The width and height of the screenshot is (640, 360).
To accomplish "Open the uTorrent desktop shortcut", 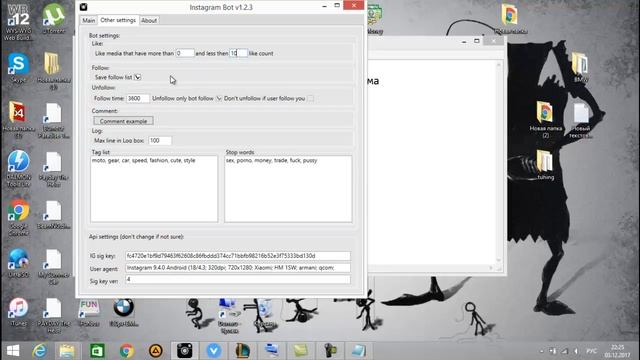I will (53, 18).
